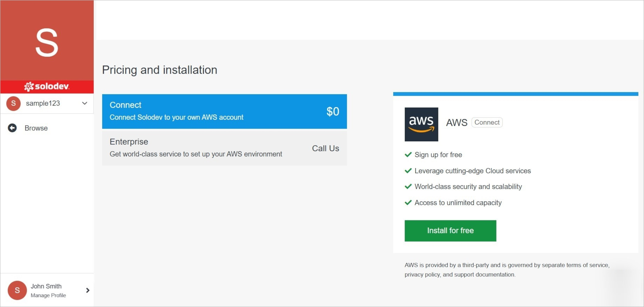Image resolution: width=644 pixels, height=307 pixels.
Task: Open Manage Profile for John Smith
Action: pos(48,295)
